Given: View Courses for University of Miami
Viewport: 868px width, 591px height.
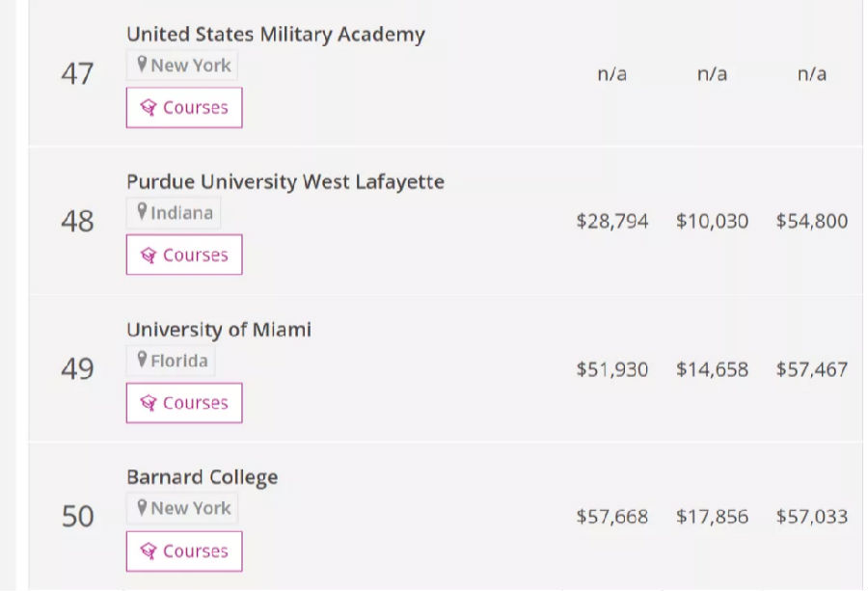Looking at the screenshot, I should [x=184, y=403].
